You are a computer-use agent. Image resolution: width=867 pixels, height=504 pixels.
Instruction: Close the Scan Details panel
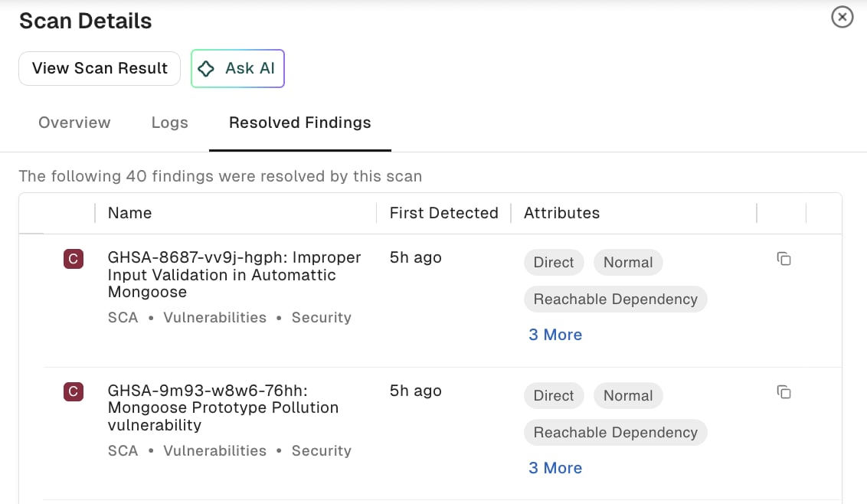point(842,17)
